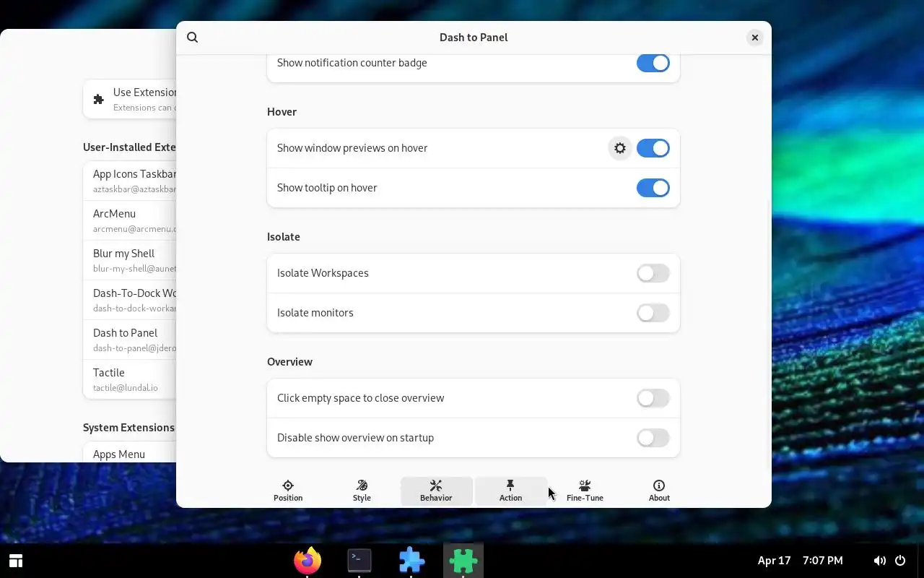Click the Isolate section heading

pos(283,237)
